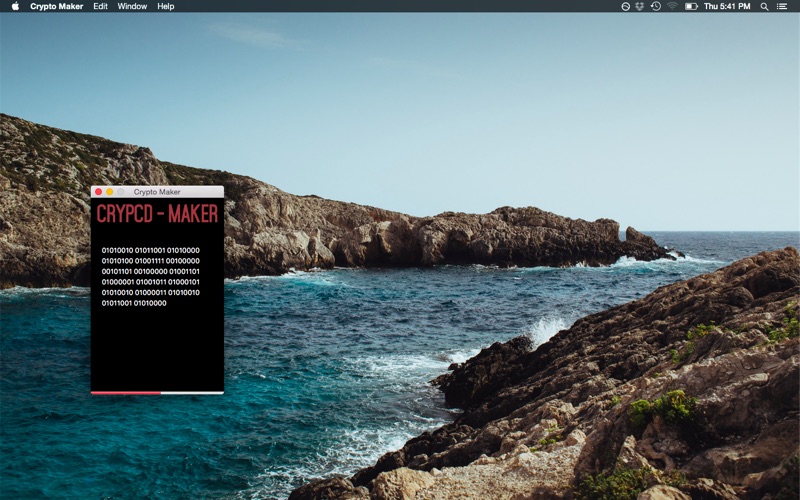Open the Edit menu

point(101,6)
